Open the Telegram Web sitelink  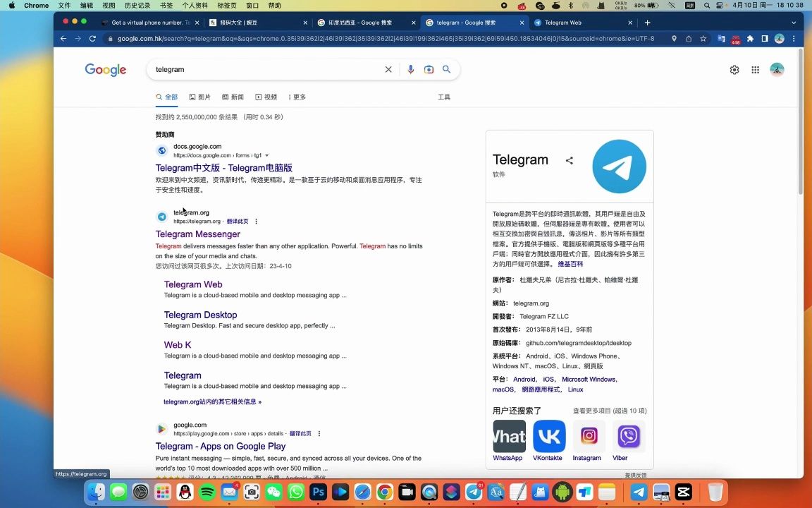tap(193, 284)
